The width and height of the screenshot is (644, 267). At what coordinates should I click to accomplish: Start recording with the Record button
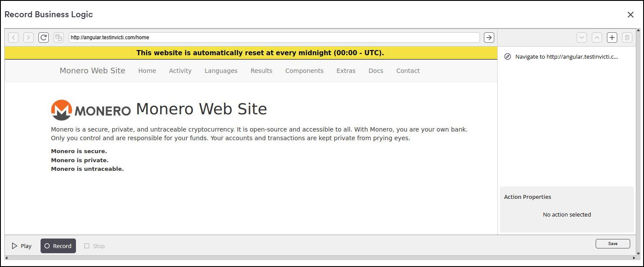(58, 246)
